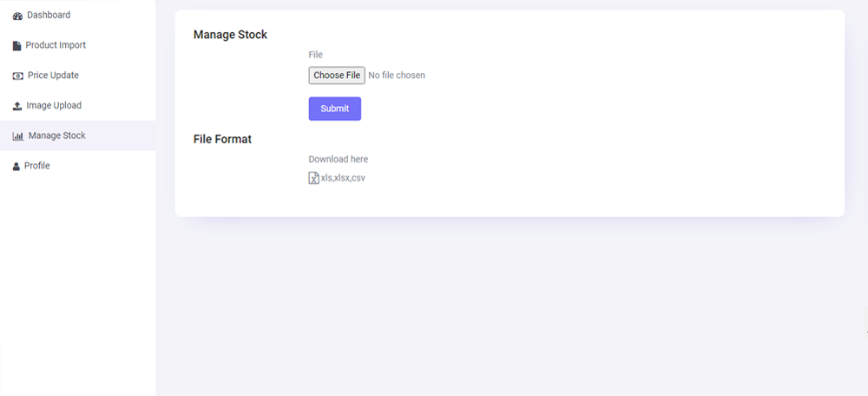
Task: Submit the stock file form
Action: point(335,109)
